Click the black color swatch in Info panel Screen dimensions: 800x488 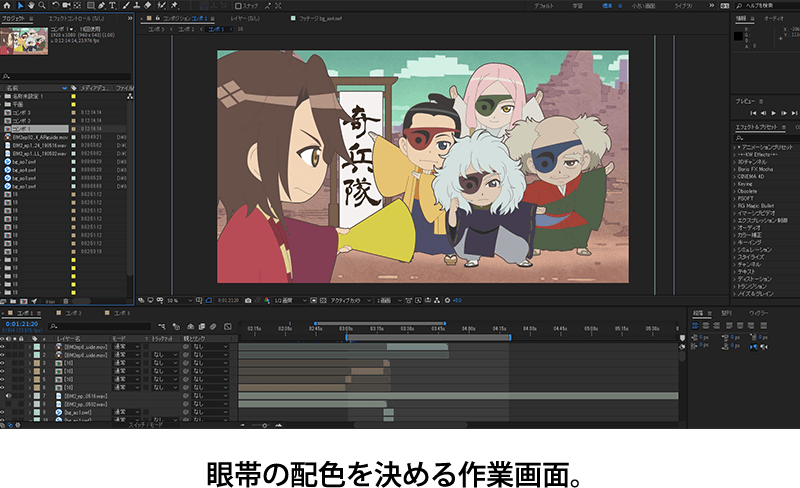pos(738,36)
